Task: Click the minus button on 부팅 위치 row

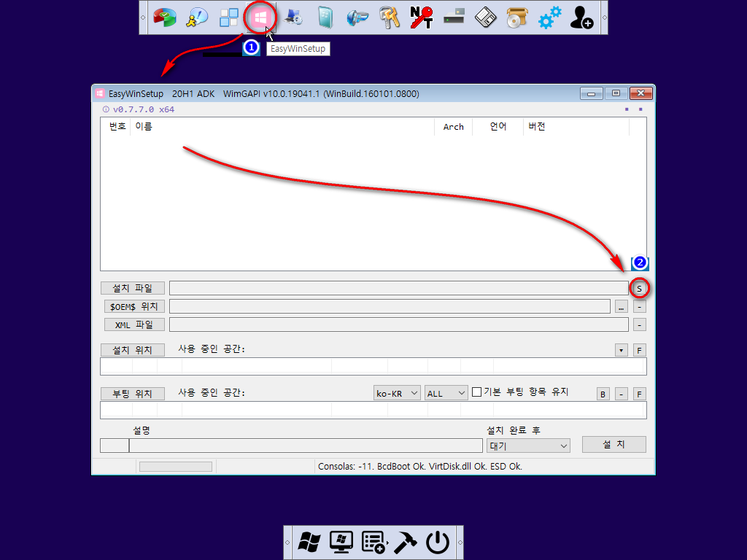Action: click(x=622, y=394)
